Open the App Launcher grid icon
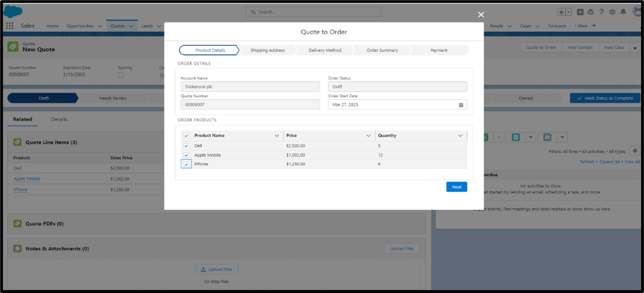 (10, 26)
